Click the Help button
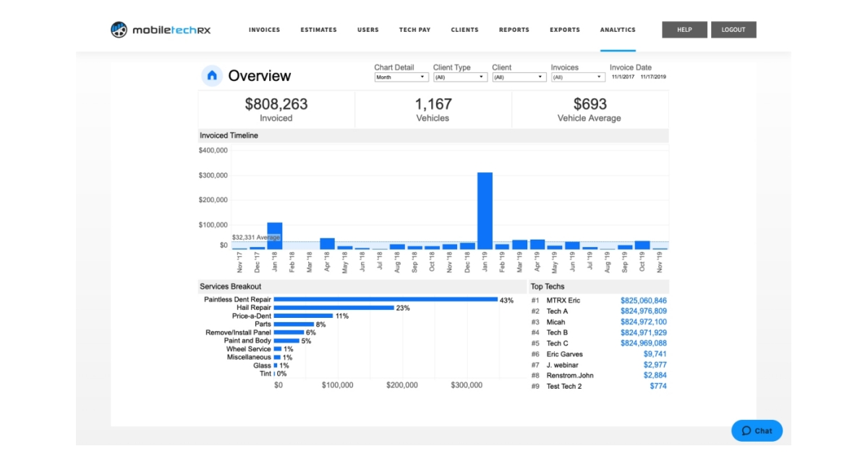The width and height of the screenshot is (868, 454). 684,30
